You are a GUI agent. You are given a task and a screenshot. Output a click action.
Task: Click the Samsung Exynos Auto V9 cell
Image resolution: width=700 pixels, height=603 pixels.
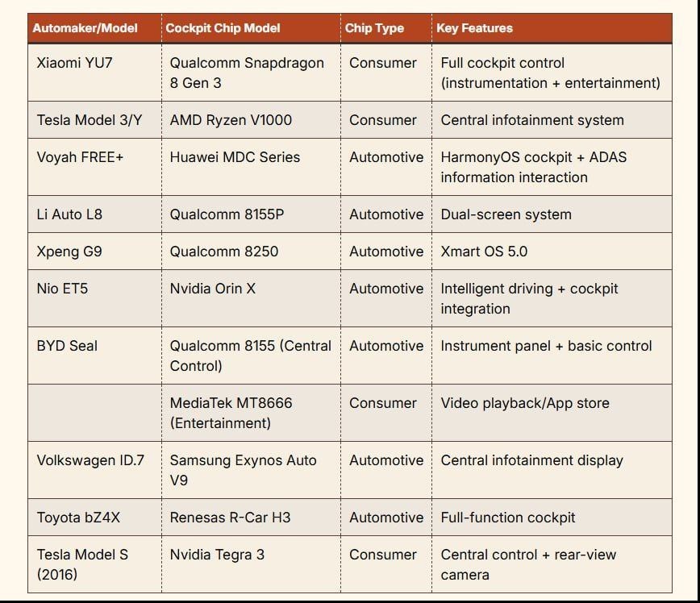pos(251,470)
